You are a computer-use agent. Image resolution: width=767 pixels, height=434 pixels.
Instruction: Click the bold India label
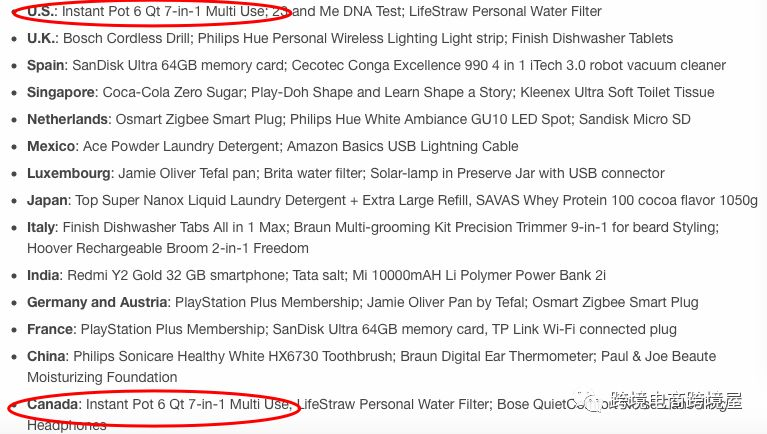click(43, 275)
